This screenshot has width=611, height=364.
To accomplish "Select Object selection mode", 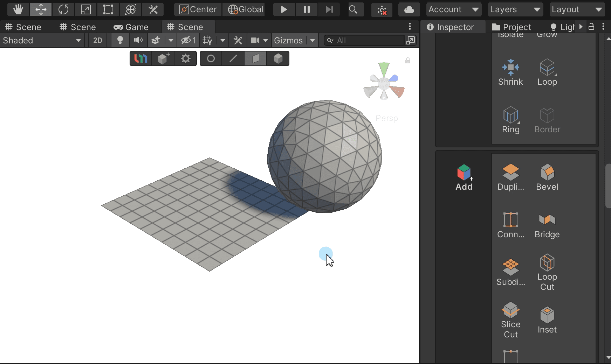I will 278,58.
